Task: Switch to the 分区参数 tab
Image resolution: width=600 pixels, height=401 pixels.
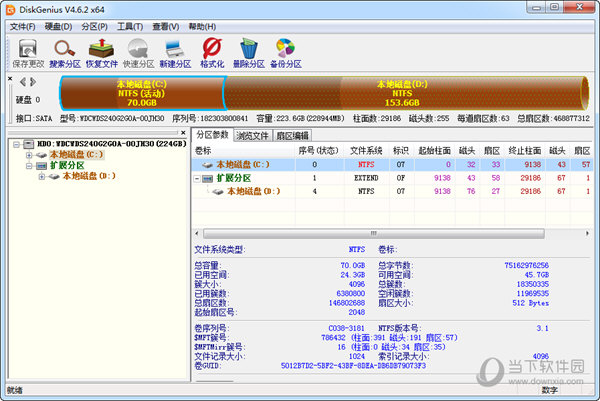Action: click(212, 135)
